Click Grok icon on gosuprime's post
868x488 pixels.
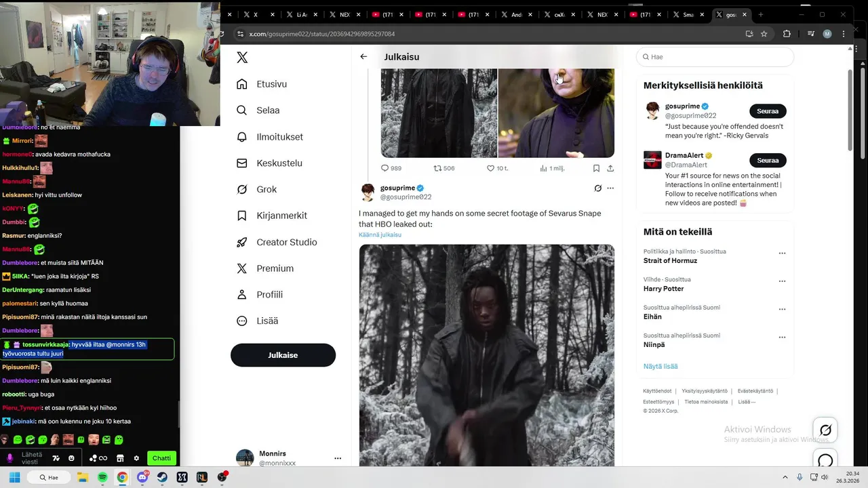(x=597, y=188)
